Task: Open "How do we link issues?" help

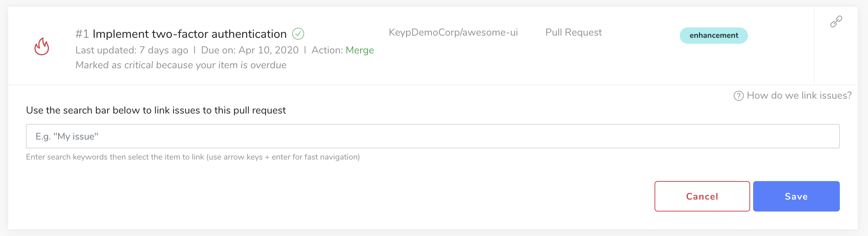Action: pos(799,95)
